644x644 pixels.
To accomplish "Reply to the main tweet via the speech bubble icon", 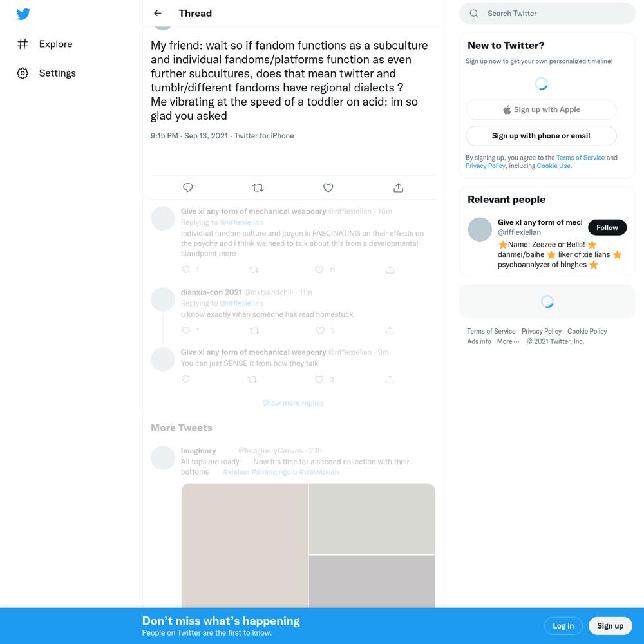I will [x=187, y=187].
